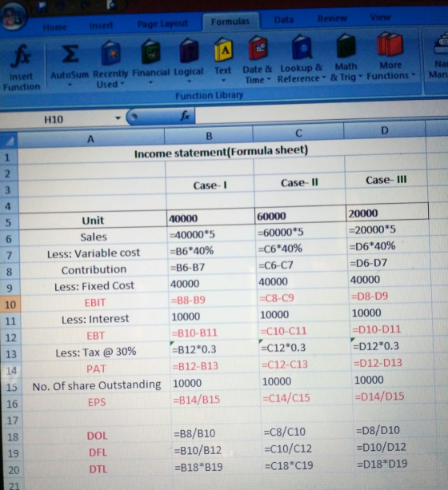Viewport: 448px width, 490px height.
Task: Select cell with =B6*40%
Action: coord(211,251)
